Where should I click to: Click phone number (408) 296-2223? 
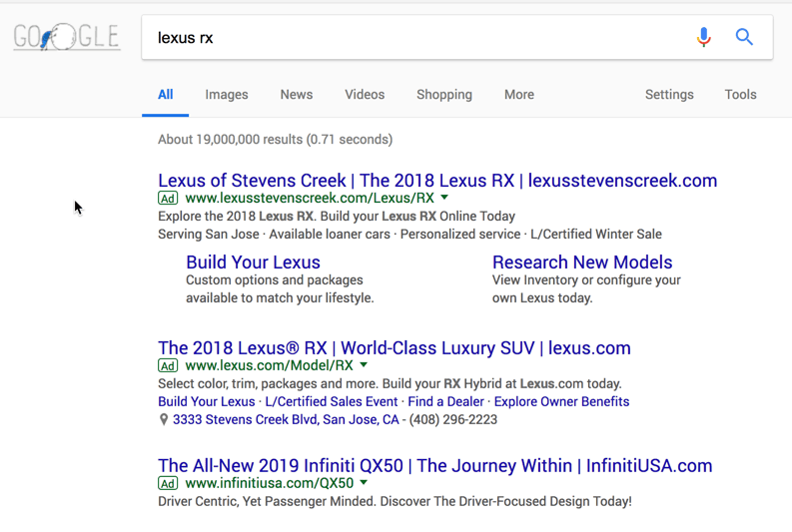[453, 419]
